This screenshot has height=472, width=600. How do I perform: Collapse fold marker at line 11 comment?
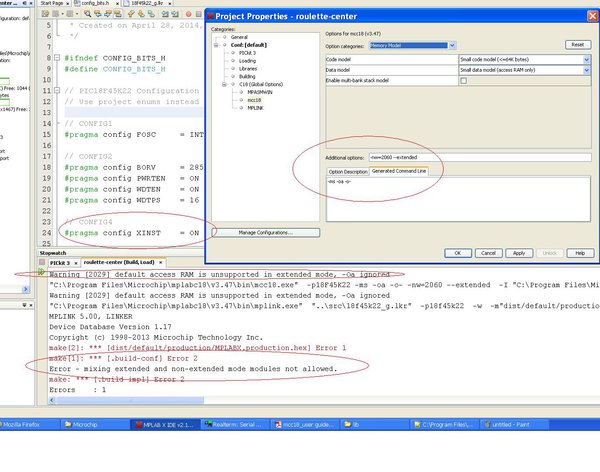point(57,91)
